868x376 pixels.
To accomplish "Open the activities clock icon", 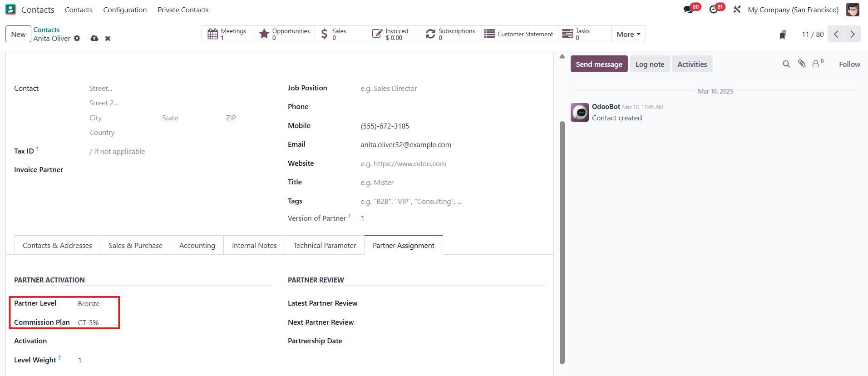I will [714, 10].
